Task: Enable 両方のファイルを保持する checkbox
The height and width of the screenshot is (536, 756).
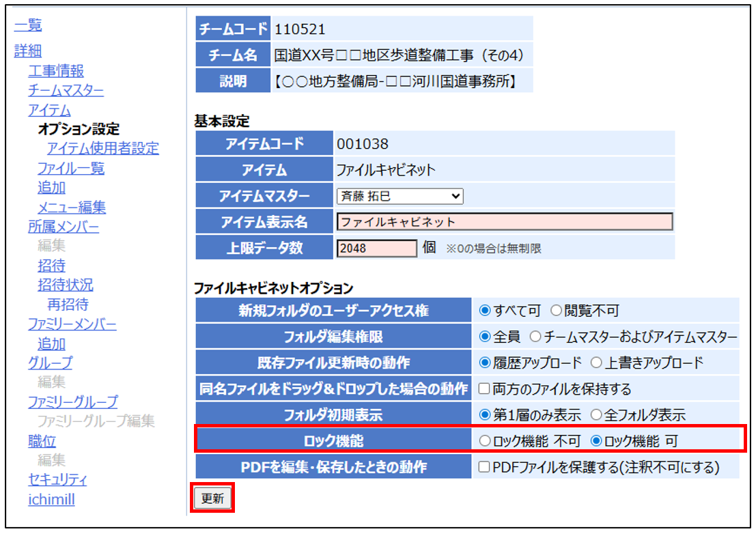Action: 485,389
